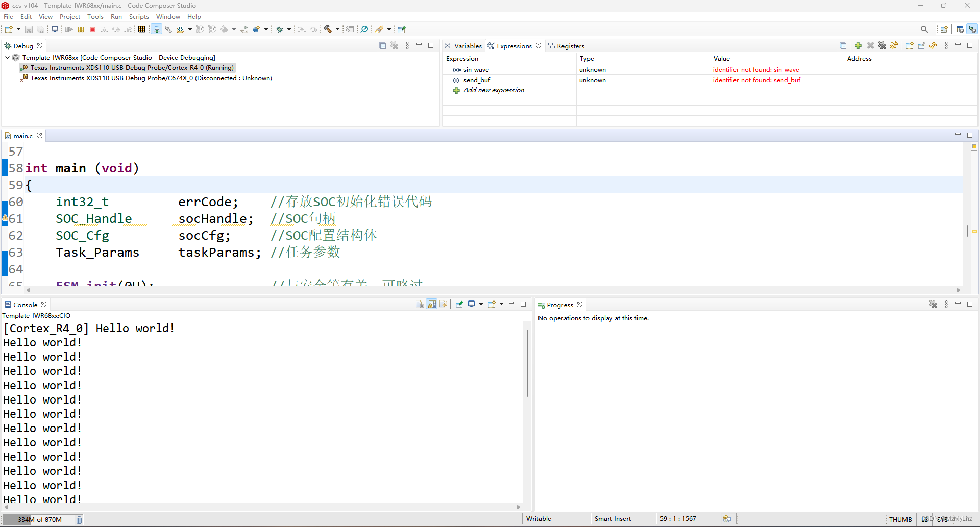Viewport: 980px width, 527px height.
Task: Click the hammer Build toolbar icon
Action: (x=328, y=30)
